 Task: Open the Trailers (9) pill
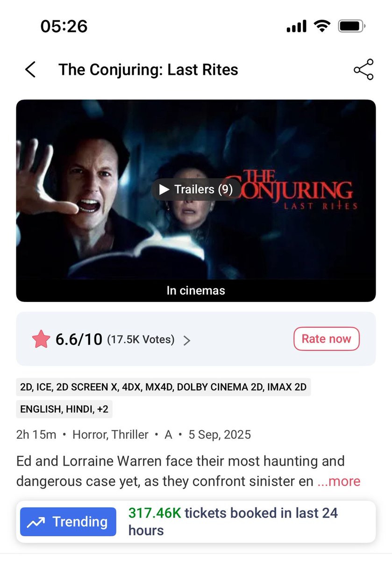(x=196, y=189)
